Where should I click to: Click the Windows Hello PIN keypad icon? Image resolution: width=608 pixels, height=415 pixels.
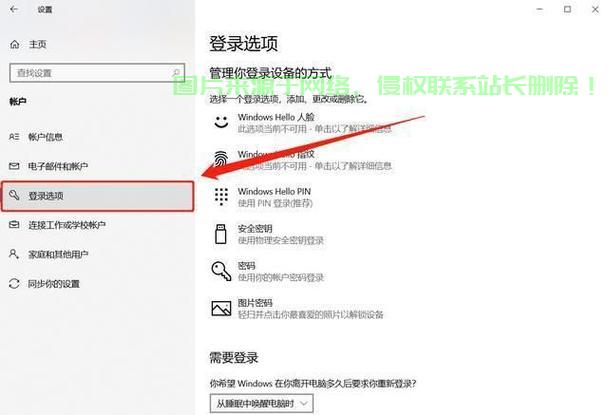coord(221,197)
